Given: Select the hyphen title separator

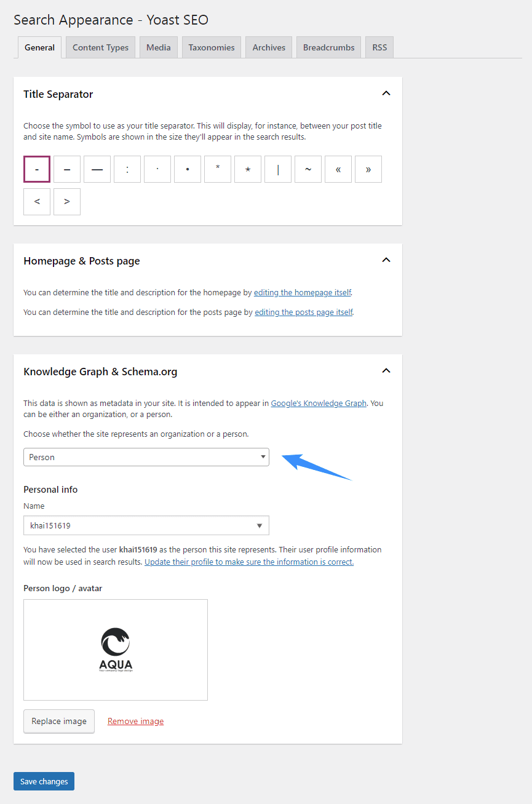Looking at the screenshot, I should (37, 169).
